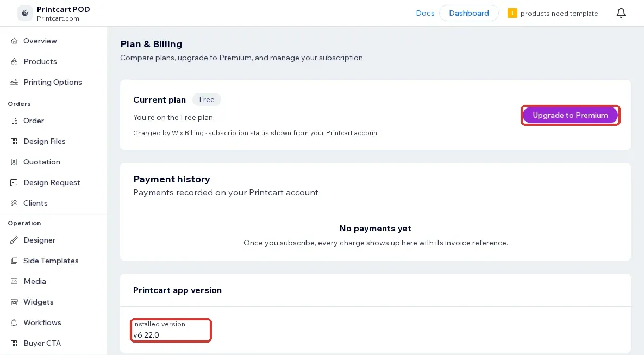Viewport: 644px width, 355px height.
Task: Open Design Request page
Action: click(53, 182)
